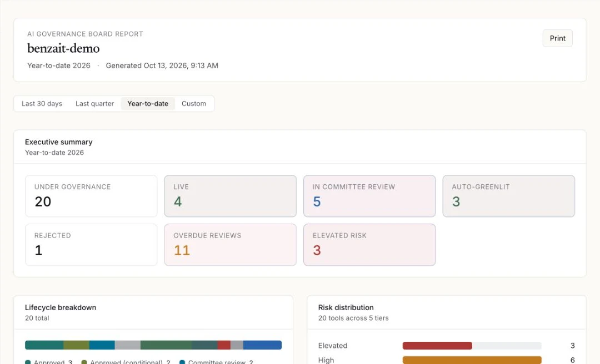
Task: Click the orange High risk bar
Action: [472, 360]
